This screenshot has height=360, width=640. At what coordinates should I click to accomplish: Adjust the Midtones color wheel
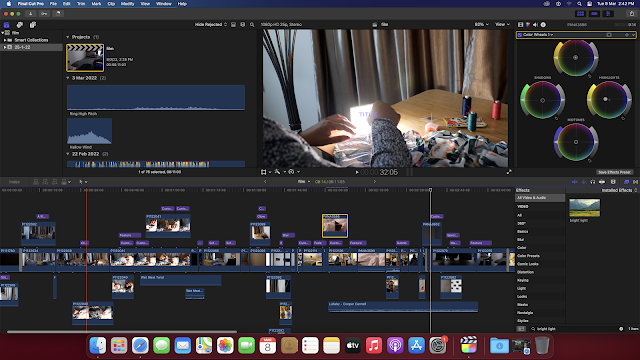[576, 142]
